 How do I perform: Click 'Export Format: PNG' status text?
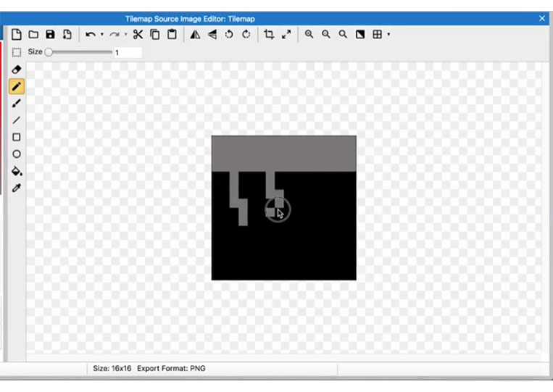pos(171,368)
